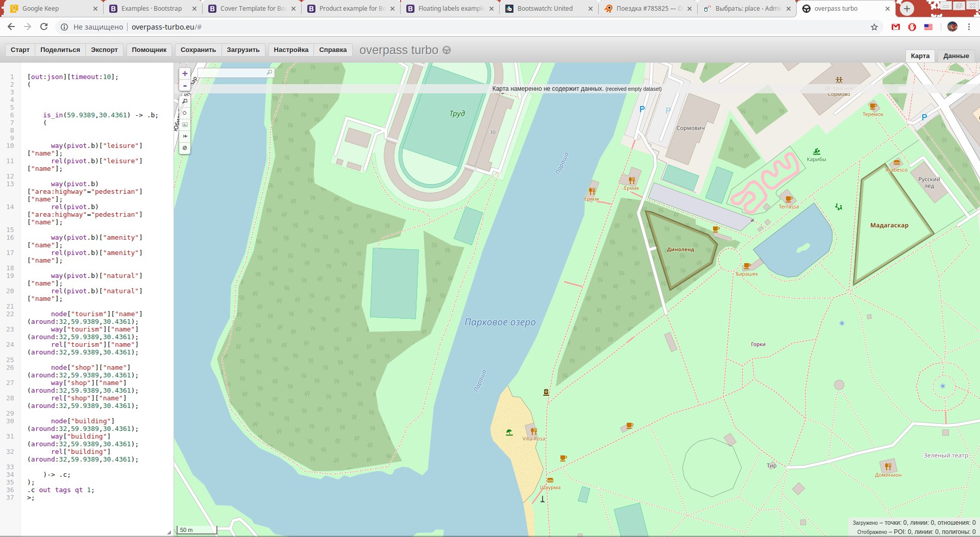Click Сохранить to save the query

point(198,49)
